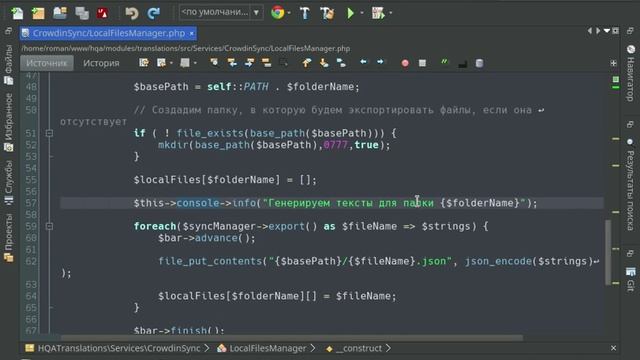Open the Навигатор panel on the right
The image size is (640, 360).
[x=631, y=73]
